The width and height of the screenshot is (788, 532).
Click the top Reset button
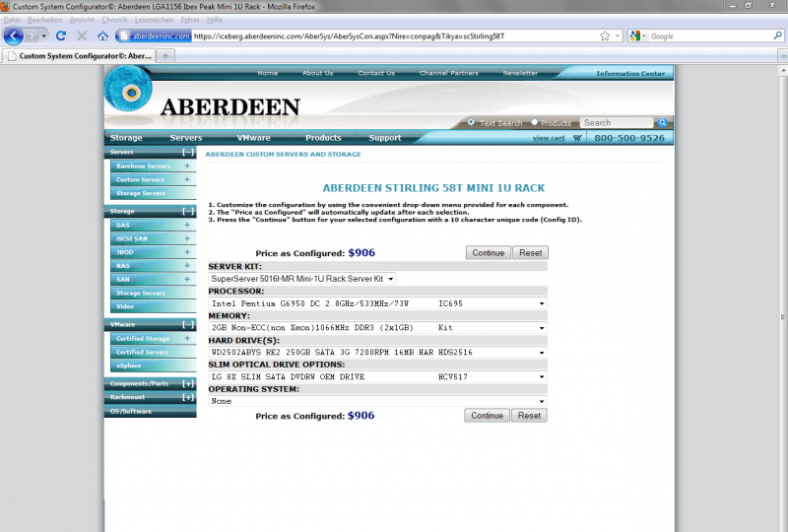click(530, 253)
